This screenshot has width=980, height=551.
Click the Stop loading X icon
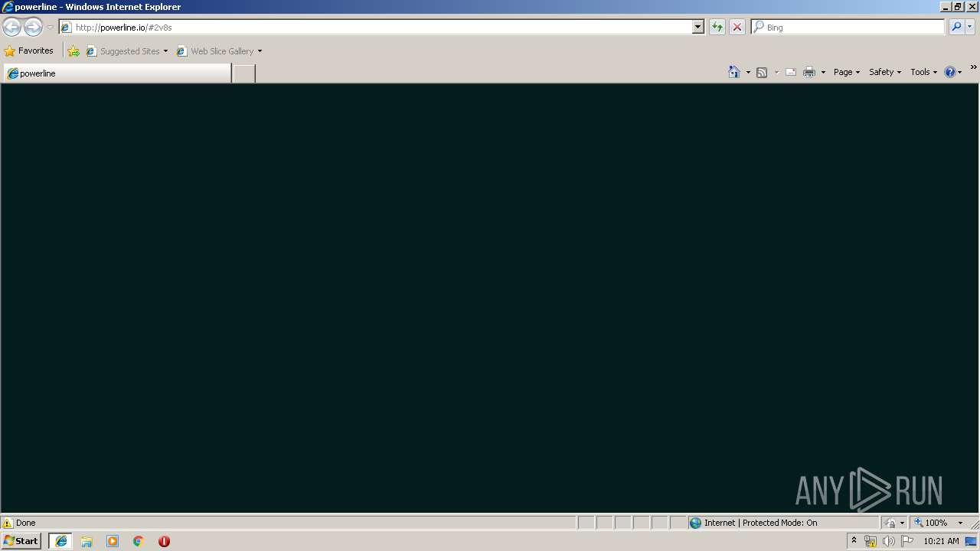tap(737, 28)
